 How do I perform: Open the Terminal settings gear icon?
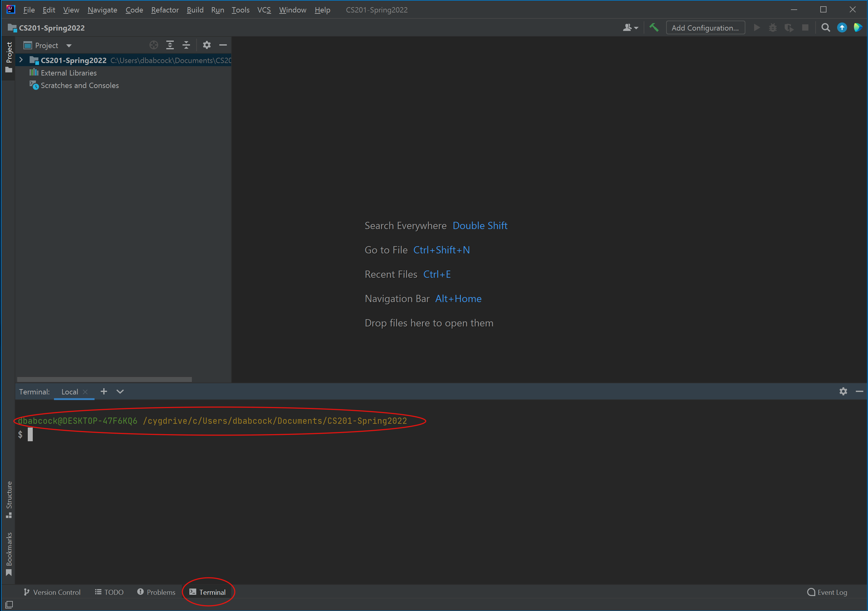843,392
